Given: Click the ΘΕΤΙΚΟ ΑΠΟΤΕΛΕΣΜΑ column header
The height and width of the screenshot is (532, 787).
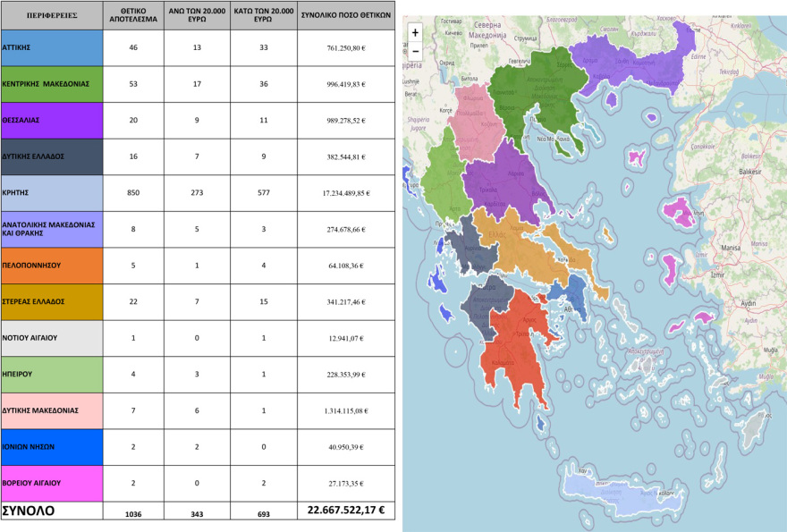Looking at the screenshot, I should (x=132, y=13).
